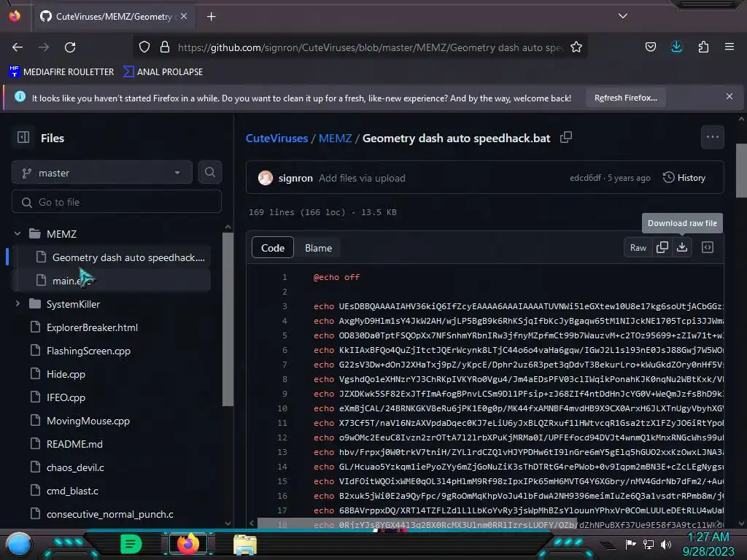747x560 pixels.
Task: Switch to the Blame tab
Action: 318,248
